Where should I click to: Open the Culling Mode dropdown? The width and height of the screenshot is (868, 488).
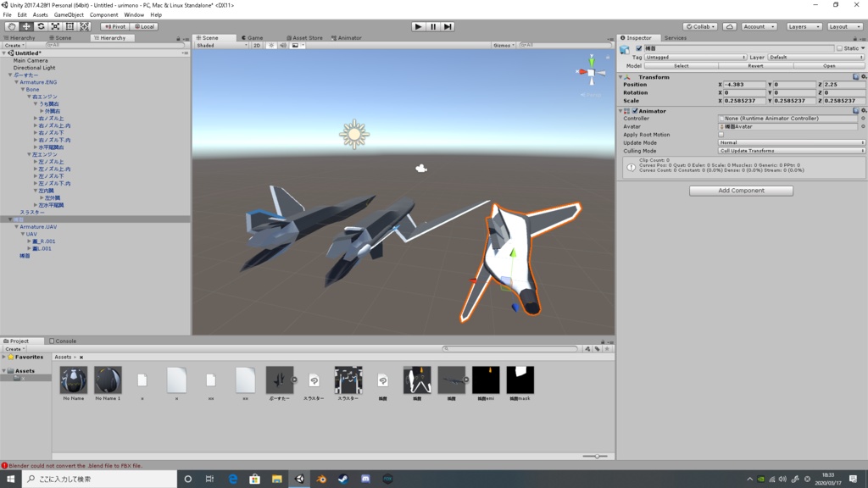click(x=792, y=151)
